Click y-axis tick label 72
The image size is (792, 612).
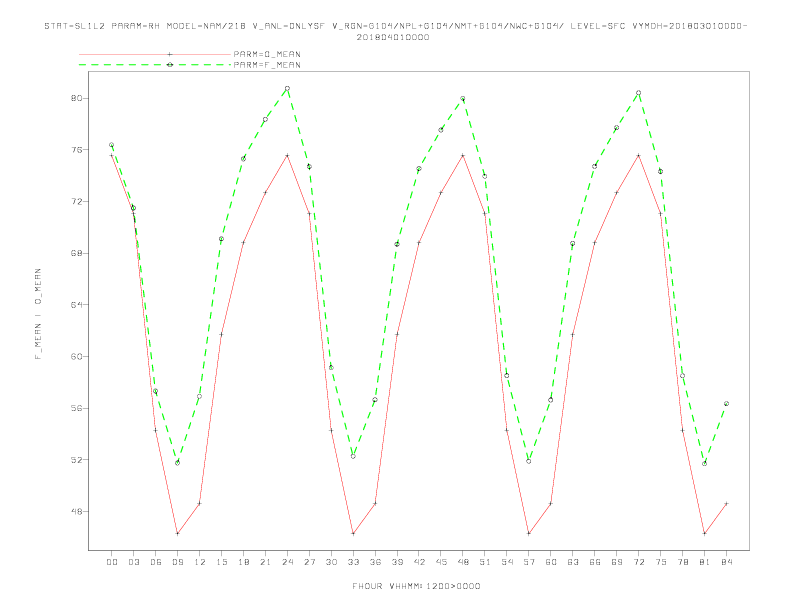tap(76, 201)
